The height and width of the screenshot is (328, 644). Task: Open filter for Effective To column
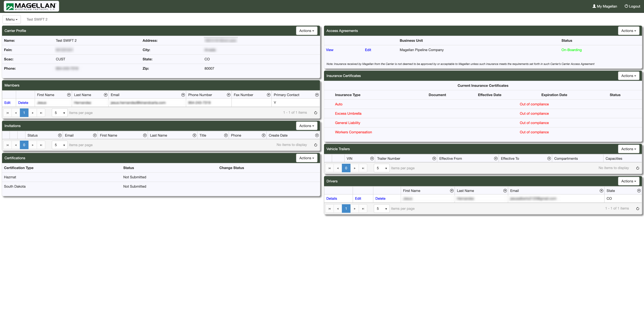pos(549,158)
